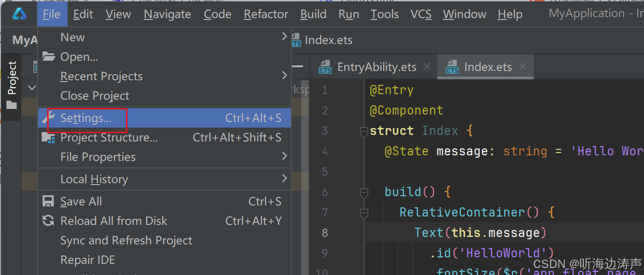Viewport: 644px width, 275px height.
Task: Fold the RelativeContainer code block
Action: [364, 213]
